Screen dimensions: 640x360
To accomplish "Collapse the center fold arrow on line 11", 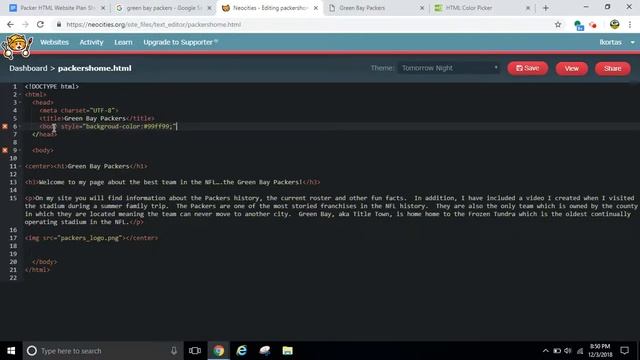I will click(x=20, y=166).
